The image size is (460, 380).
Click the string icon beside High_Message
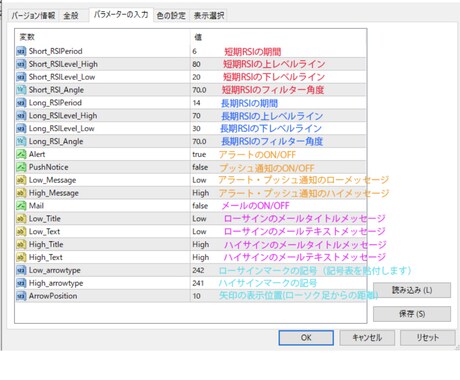click(x=21, y=193)
